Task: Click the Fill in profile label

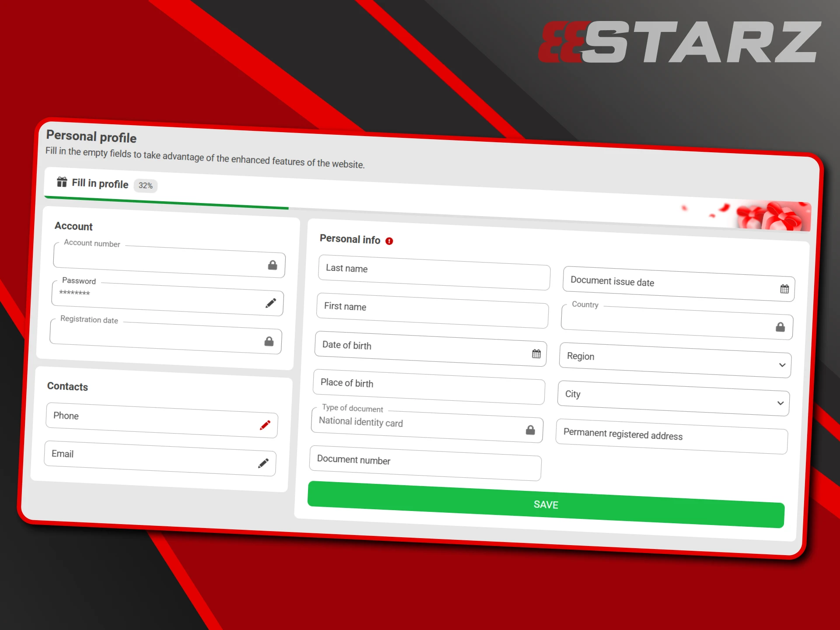Action: tap(100, 183)
